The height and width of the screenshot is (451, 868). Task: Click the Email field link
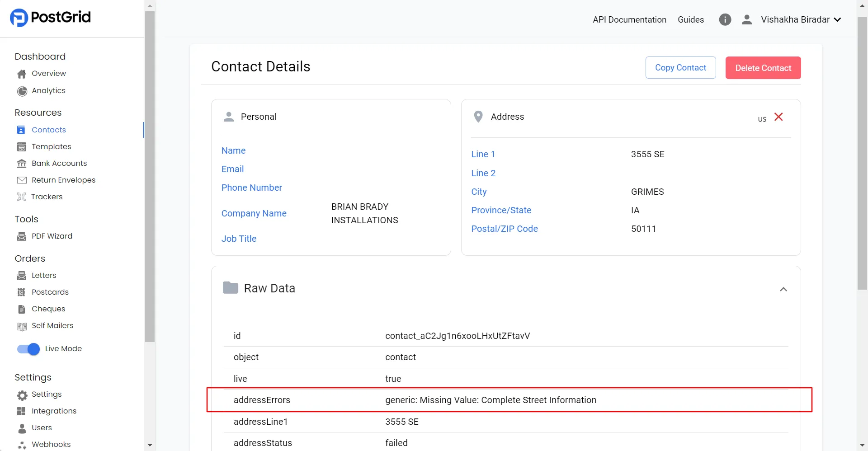point(232,169)
